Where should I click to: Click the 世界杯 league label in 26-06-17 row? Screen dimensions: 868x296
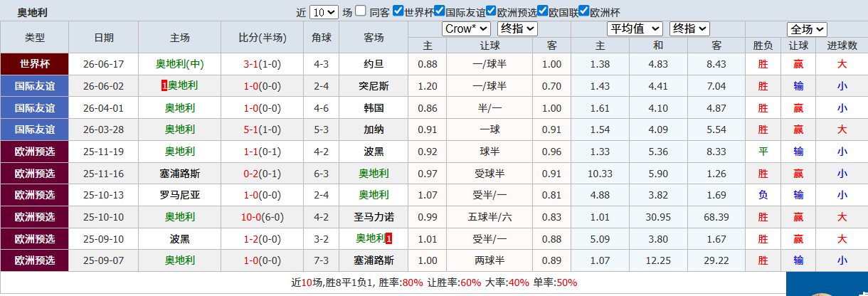(x=35, y=64)
